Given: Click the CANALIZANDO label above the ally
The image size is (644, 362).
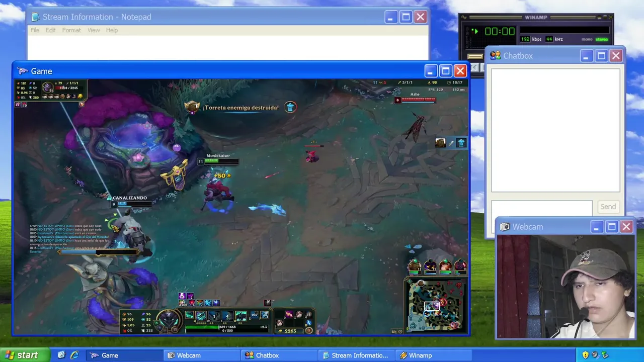Looking at the screenshot, I should click(x=130, y=198).
